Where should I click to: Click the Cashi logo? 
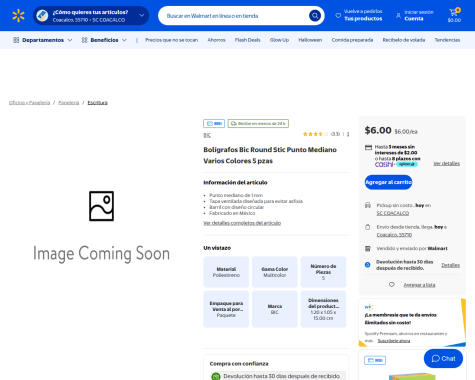(384, 164)
